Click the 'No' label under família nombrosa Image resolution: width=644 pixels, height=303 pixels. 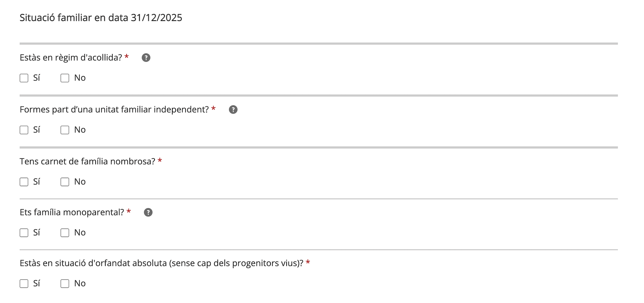[80, 182]
